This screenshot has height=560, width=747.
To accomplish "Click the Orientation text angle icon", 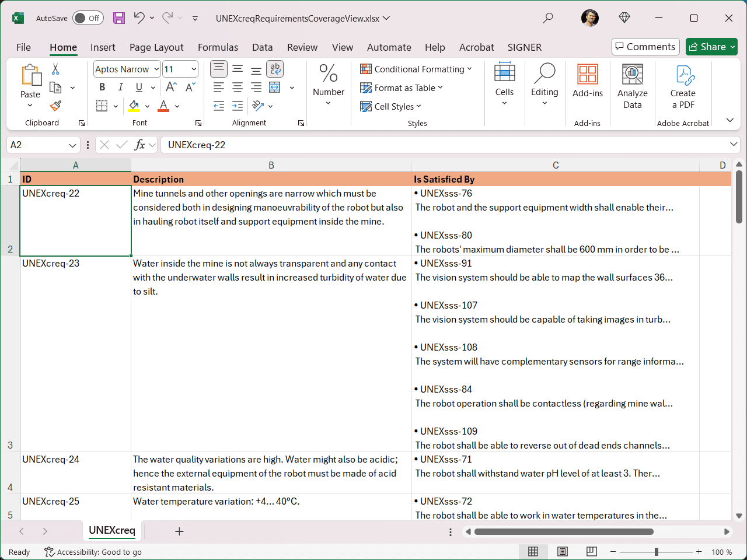I will pos(258,106).
